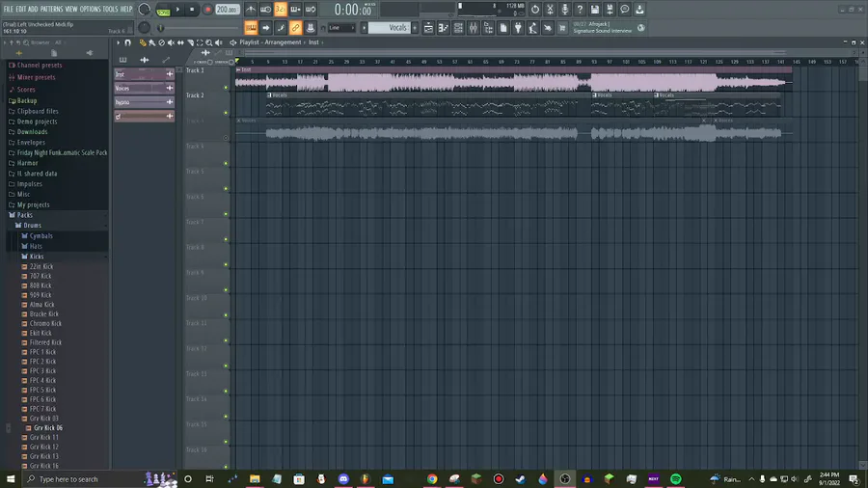Open the help question mark icon
The image size is (868, 488).
[580, 10]
